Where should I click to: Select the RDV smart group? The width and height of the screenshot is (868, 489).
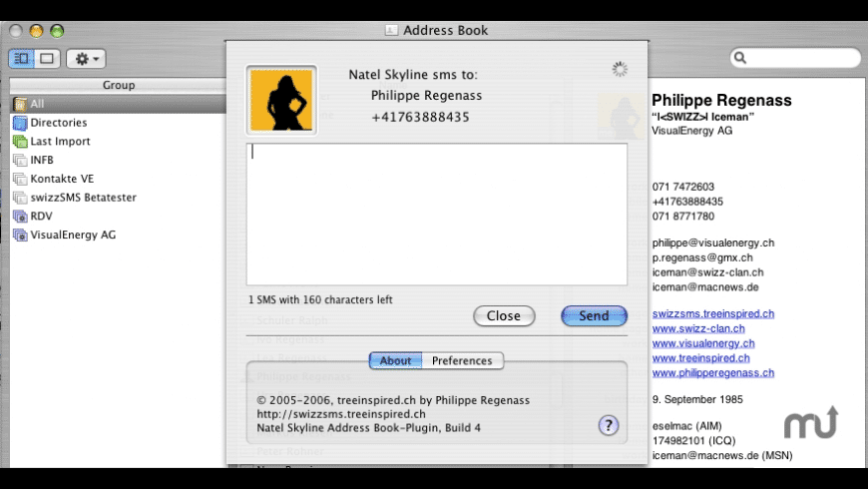pyautogui.click(x=118, y=216)
